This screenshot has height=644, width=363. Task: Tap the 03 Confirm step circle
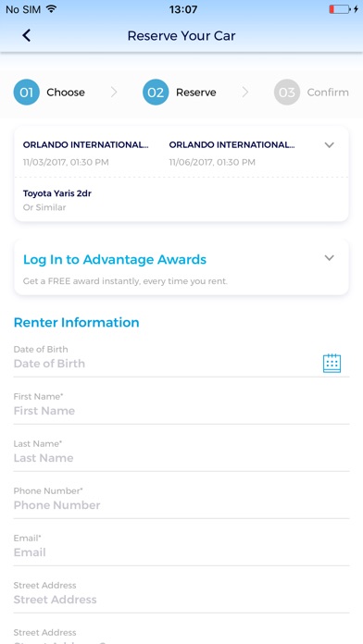287,93
